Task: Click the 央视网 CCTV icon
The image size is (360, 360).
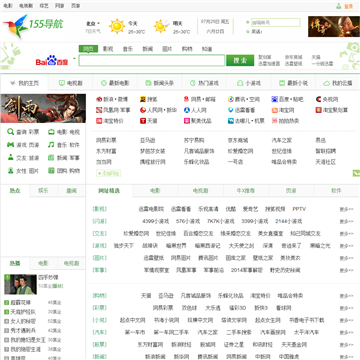Action: pos(318,99)
